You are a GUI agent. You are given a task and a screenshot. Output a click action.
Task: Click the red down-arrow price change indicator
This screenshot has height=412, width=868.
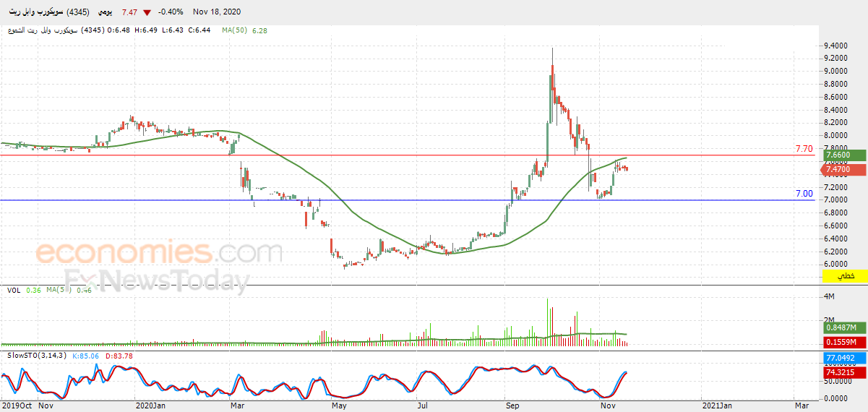(147, 12)
